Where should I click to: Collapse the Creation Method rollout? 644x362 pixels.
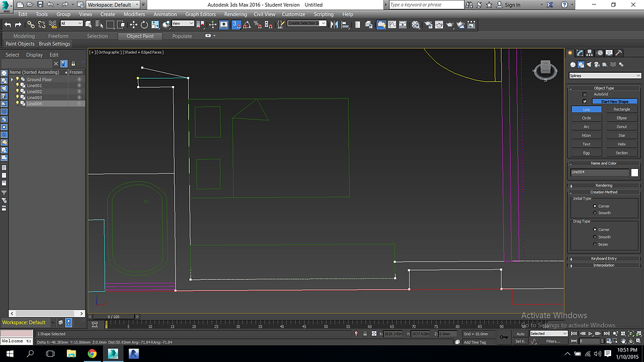[604, 192]
